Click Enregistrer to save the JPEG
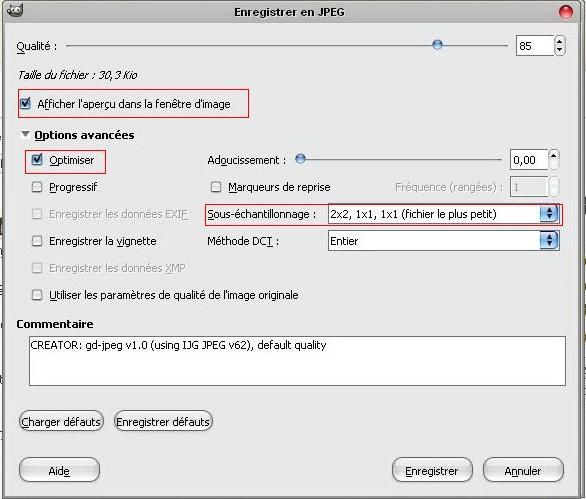586x499 pixels. tap(432, 471)
